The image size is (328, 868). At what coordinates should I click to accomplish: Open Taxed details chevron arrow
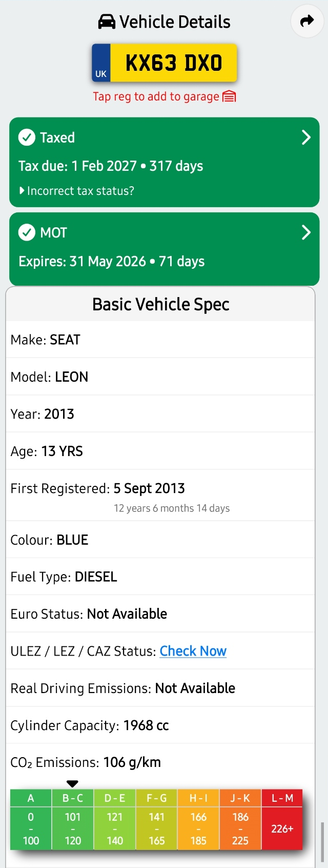click(x=306, y=137)
